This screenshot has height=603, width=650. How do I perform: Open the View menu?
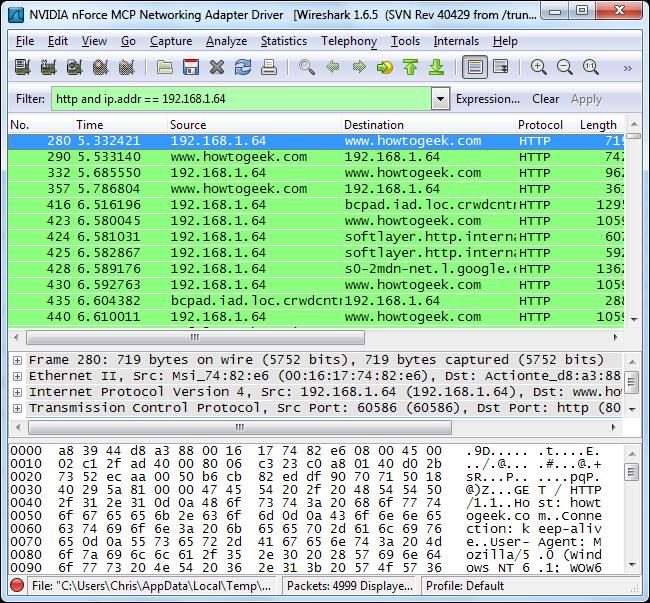click(94, 41)
